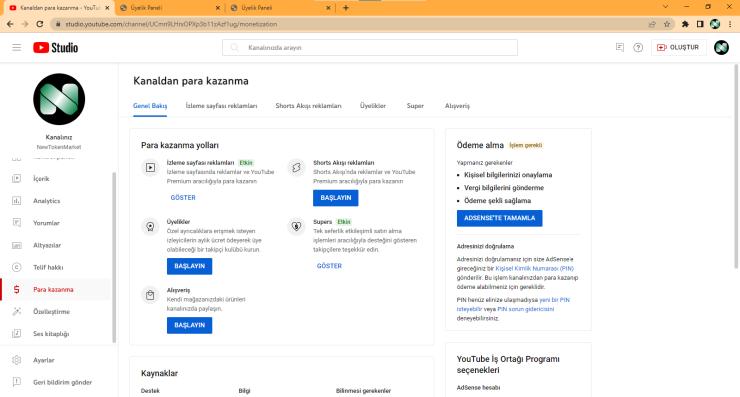This screenshot has width=740, height=397.
Task: Close the first Üyelik Paneli browser tab
Action: click(x=218, y=8)
